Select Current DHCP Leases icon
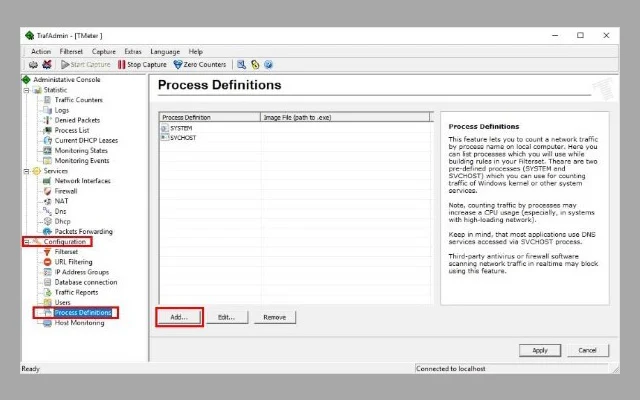This screenshot has width=640, height=400. 47,140
